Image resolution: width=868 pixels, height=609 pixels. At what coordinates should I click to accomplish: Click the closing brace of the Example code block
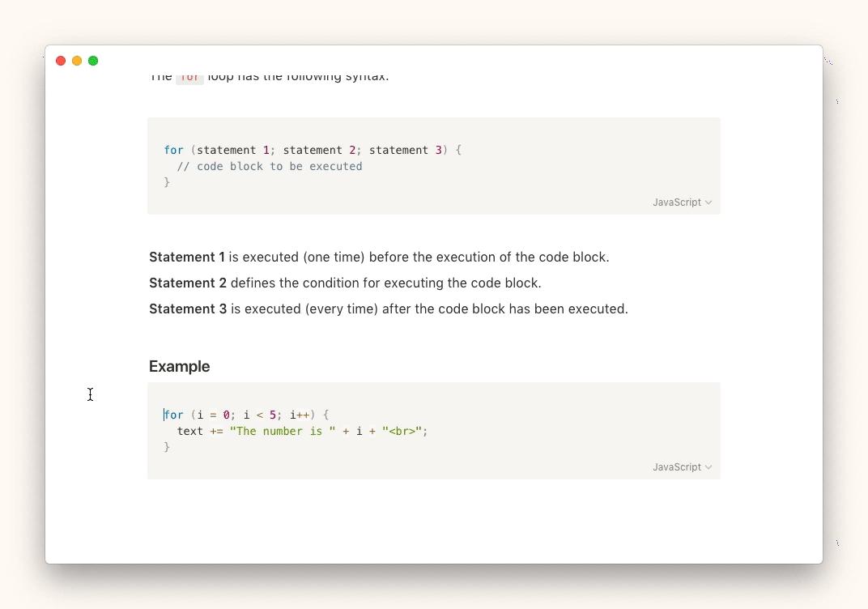167,447
